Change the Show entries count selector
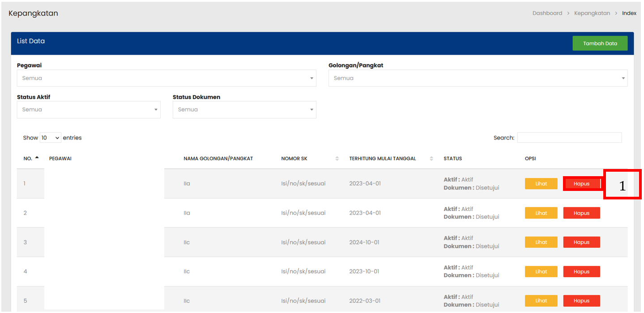 [50, 138]
